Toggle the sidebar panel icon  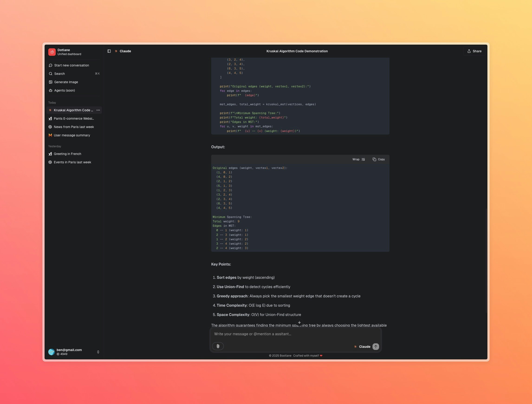pyautogui.click(x=109, y=51)
